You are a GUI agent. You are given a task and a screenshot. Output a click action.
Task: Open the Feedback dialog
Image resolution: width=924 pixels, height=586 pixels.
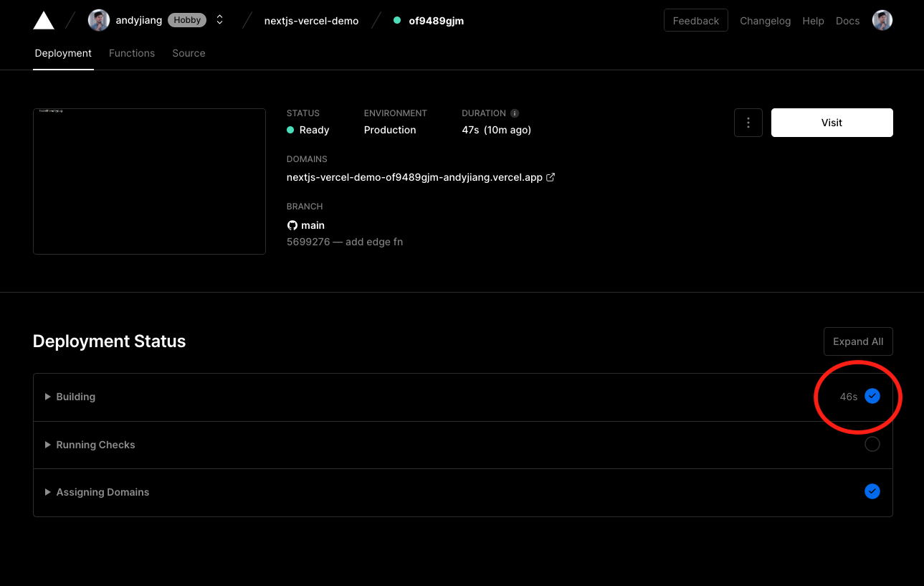pyautogui.click(x=695, y=20)
